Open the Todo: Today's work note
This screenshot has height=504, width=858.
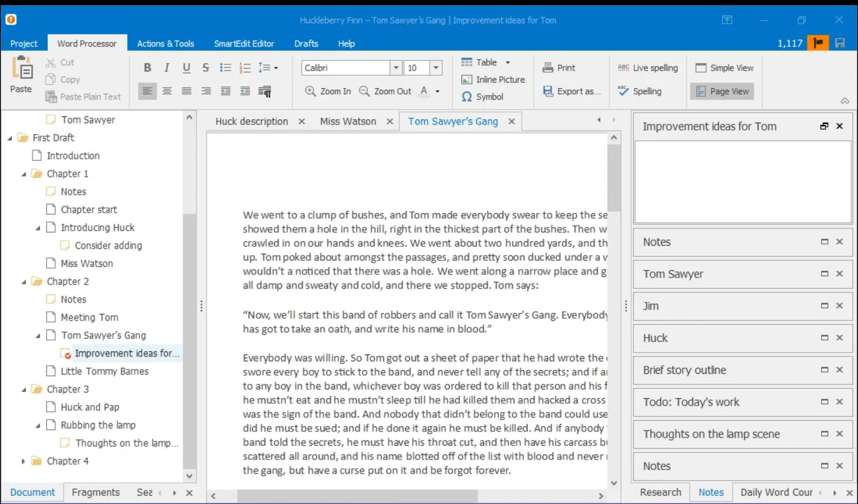point(691,402)
